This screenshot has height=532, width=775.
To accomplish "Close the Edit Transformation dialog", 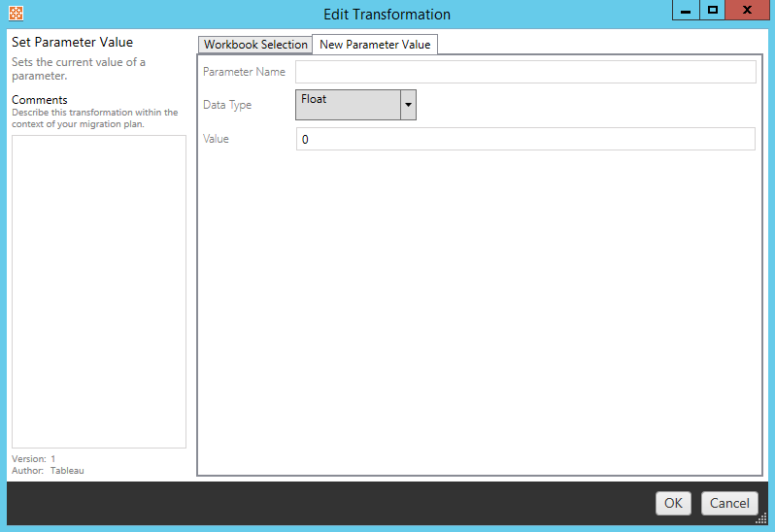I will tap(746, 11).
